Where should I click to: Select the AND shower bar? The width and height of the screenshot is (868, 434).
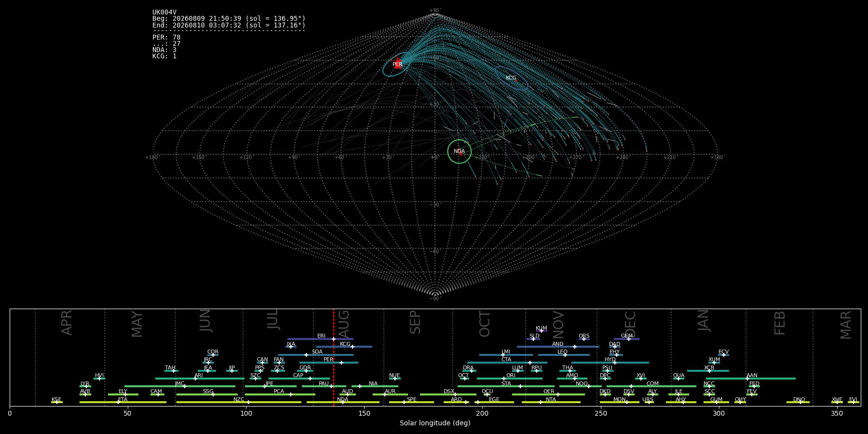coord(558,347)
